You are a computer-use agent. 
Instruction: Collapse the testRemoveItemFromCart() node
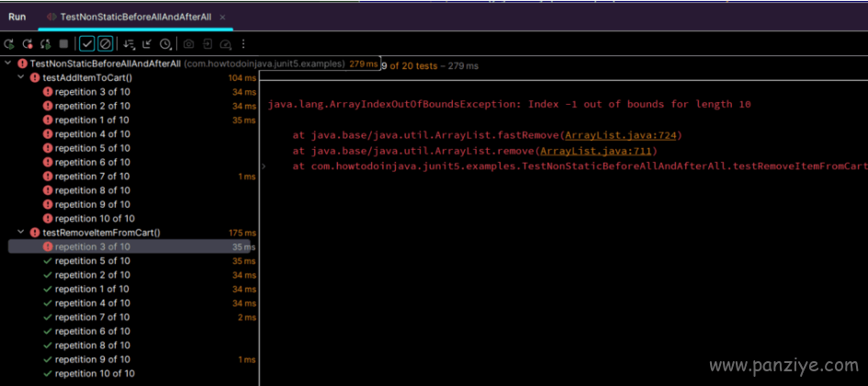(21, 233)
